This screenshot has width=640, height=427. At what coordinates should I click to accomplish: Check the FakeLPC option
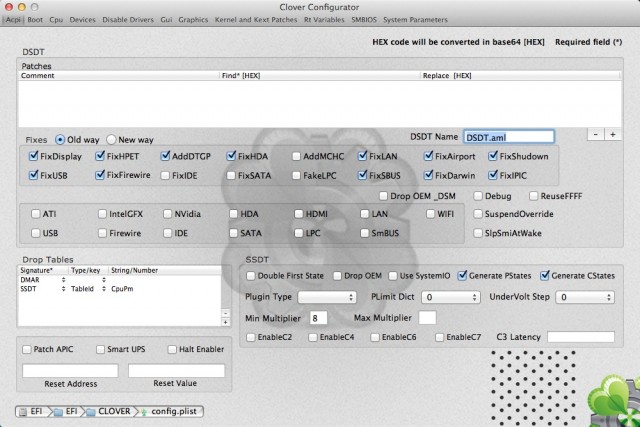coord(297,176)
